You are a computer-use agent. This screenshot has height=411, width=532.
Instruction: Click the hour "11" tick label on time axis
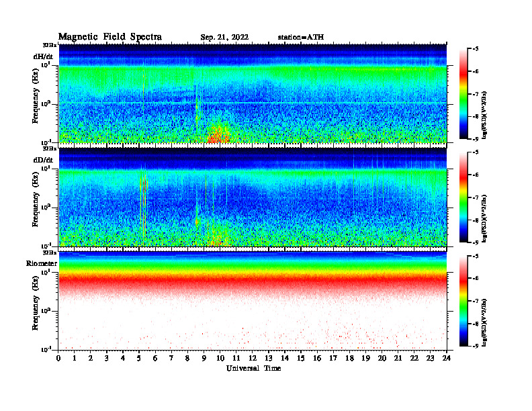(236, 359)
